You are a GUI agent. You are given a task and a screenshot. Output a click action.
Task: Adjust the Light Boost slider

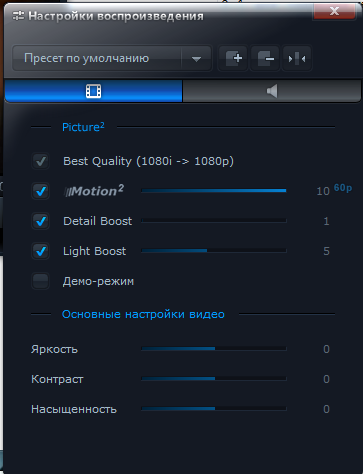click(x=214, y=250)
